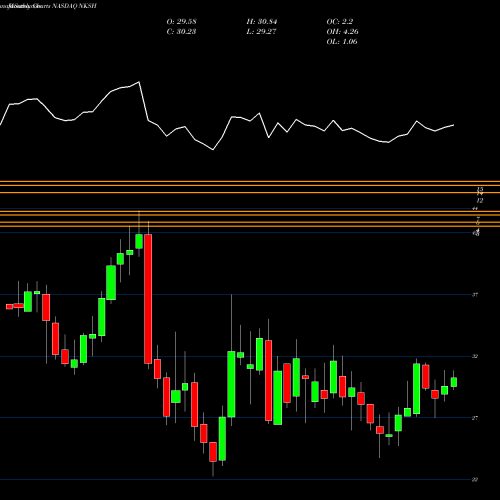Click the axis label 12 near orange lines
The width and height of the screenshot is (500, 500).
[x=480, y=201]
